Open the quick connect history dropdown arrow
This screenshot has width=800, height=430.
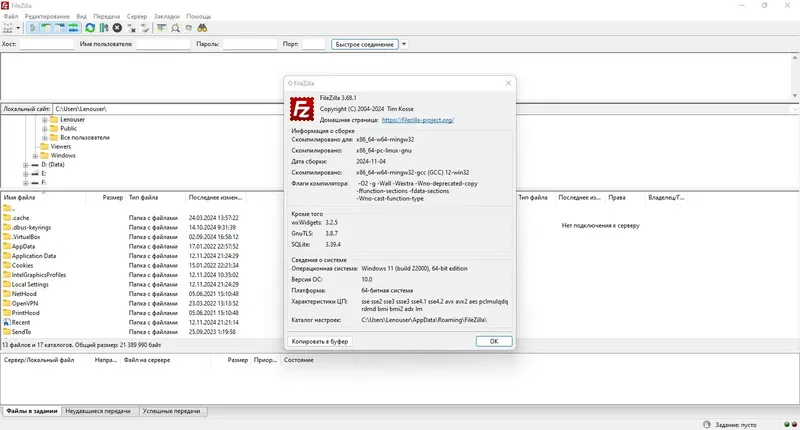[x=404, y=44]
